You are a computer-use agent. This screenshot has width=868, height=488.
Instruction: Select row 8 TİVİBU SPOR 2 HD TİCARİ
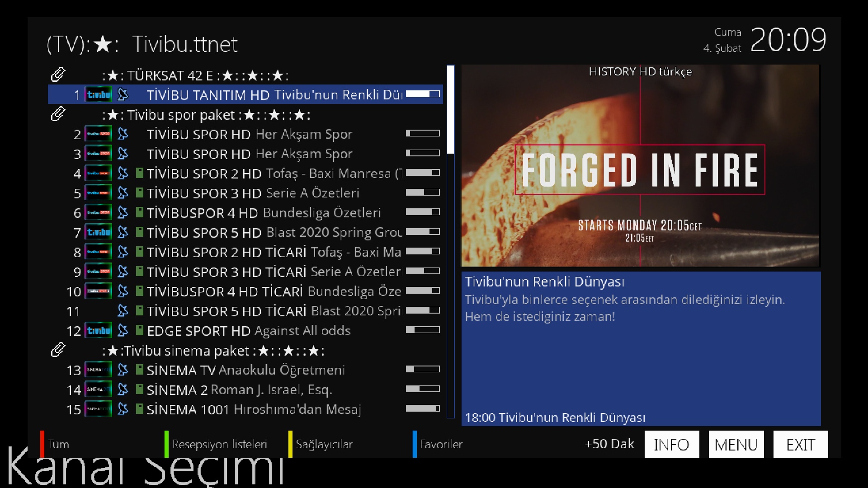click(245, 252)
